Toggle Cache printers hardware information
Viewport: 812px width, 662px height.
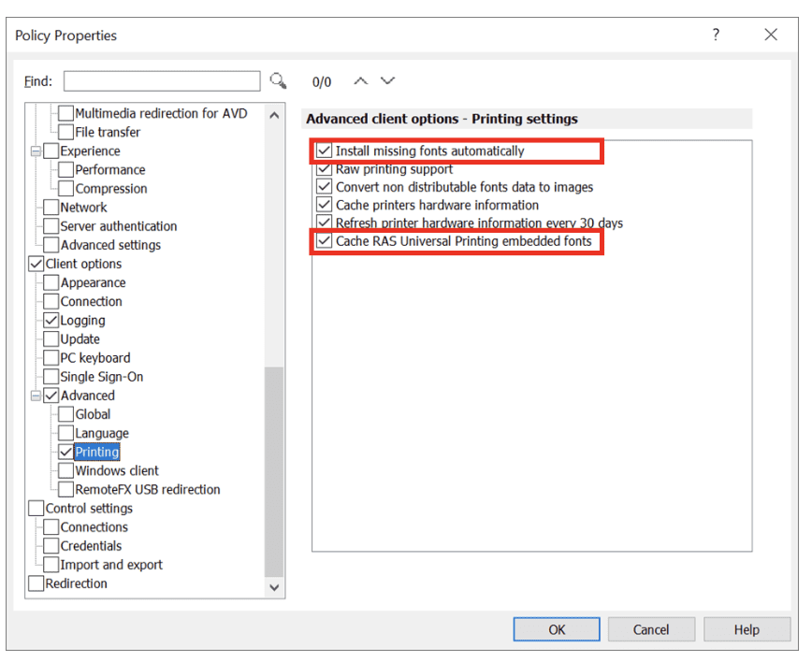(325, 205)
